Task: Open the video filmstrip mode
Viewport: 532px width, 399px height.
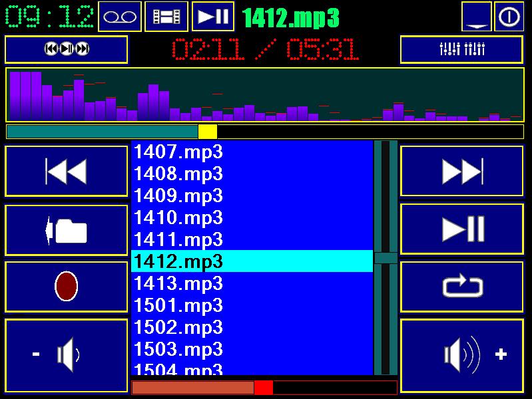Action: tap(166, 17)
